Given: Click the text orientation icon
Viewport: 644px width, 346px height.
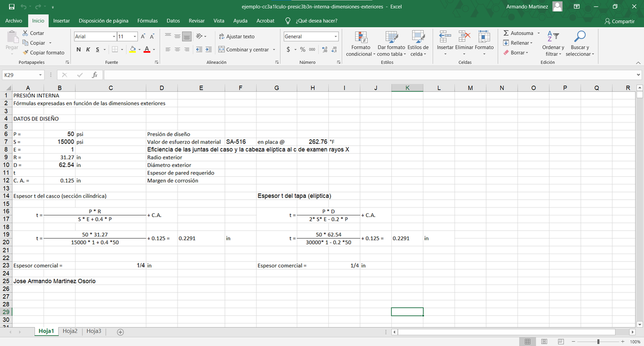Looking at the screenshot, I should (200, 37).
